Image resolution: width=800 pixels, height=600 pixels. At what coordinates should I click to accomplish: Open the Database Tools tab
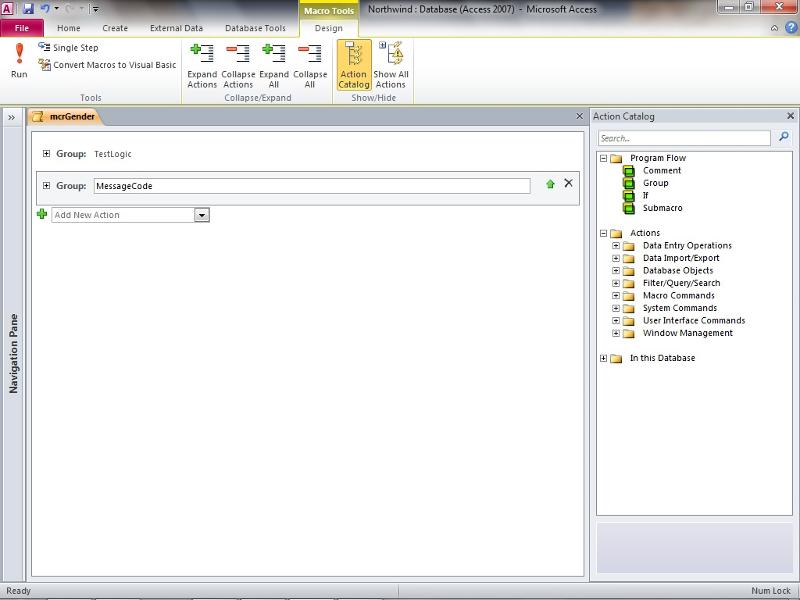pos(255,28)
